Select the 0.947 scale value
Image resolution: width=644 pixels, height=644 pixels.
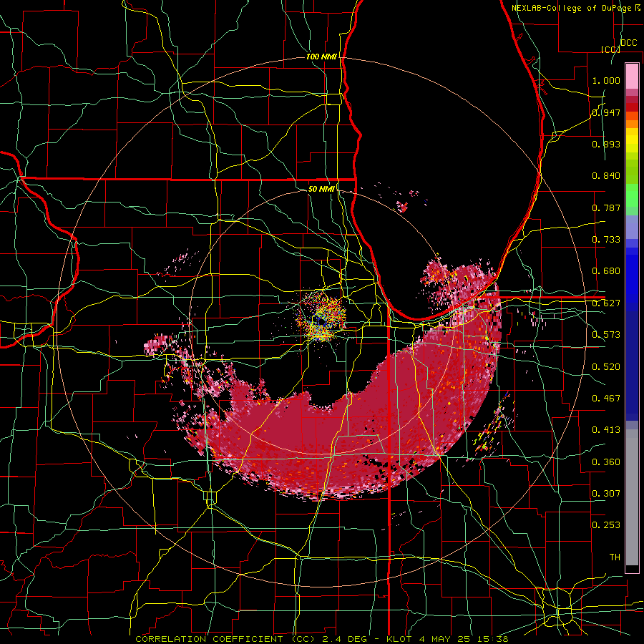pos(606,112)
